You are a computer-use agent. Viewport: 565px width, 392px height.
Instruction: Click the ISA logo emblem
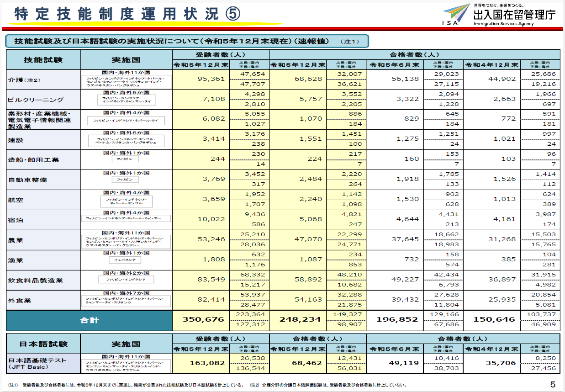point(456,15)
